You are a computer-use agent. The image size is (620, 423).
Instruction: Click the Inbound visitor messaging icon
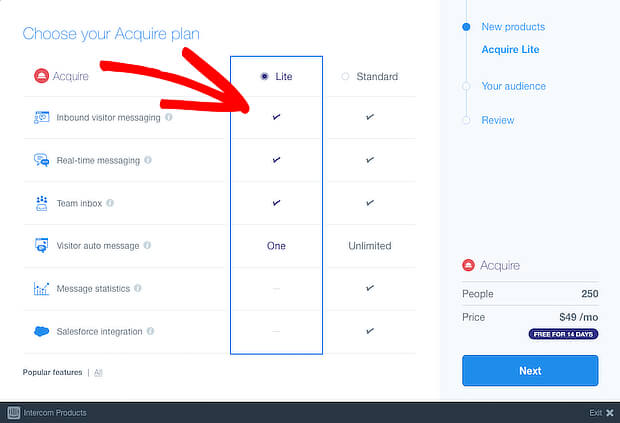(42, 117)
